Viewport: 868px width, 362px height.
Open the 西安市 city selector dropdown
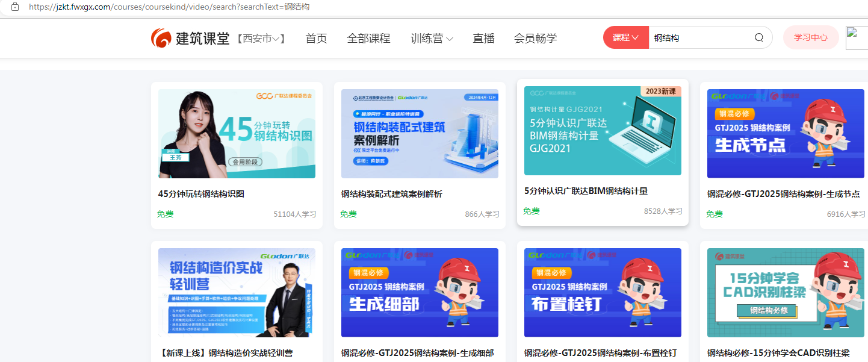pos(261,38)
